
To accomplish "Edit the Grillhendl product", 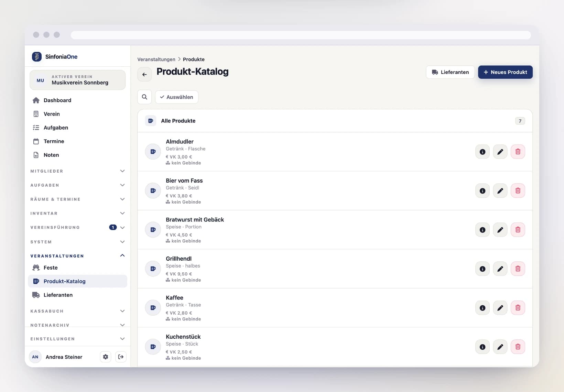I will click(x=500, y=269).
